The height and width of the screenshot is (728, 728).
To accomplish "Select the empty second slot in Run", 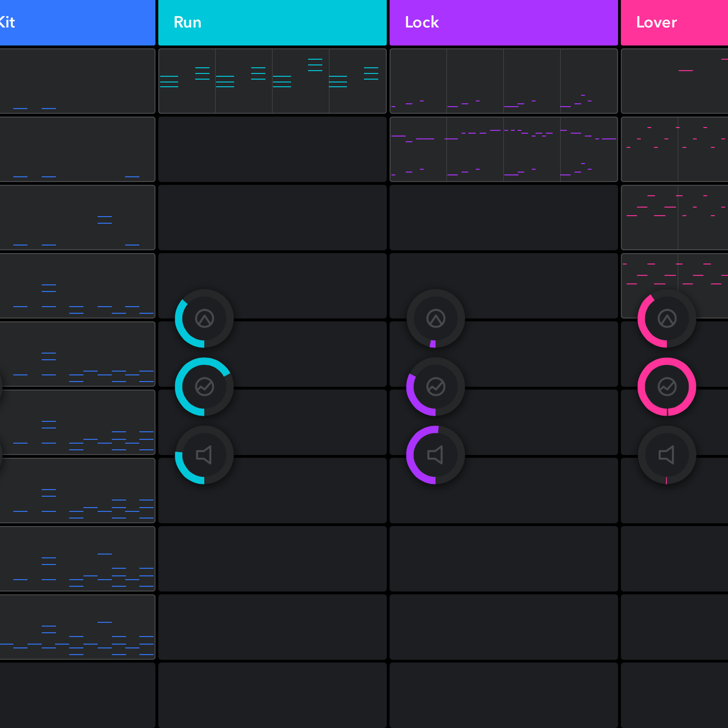I will 273,149.
